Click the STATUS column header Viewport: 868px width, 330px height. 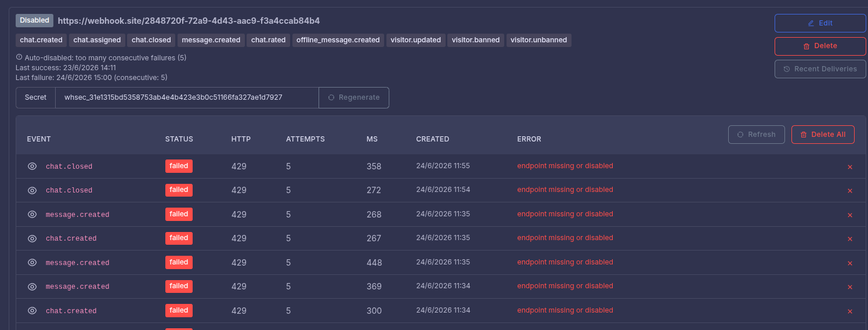pyautogui.click(x=179, y=139)
